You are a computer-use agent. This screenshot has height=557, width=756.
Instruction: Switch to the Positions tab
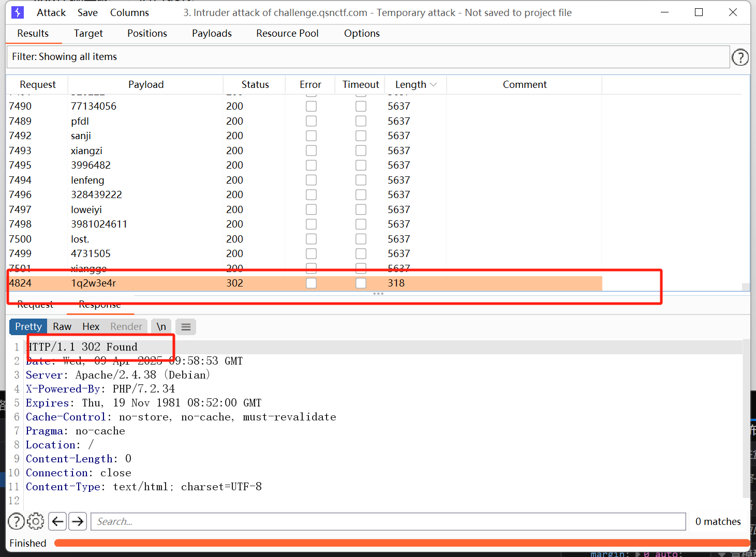(x=147, y=34)
